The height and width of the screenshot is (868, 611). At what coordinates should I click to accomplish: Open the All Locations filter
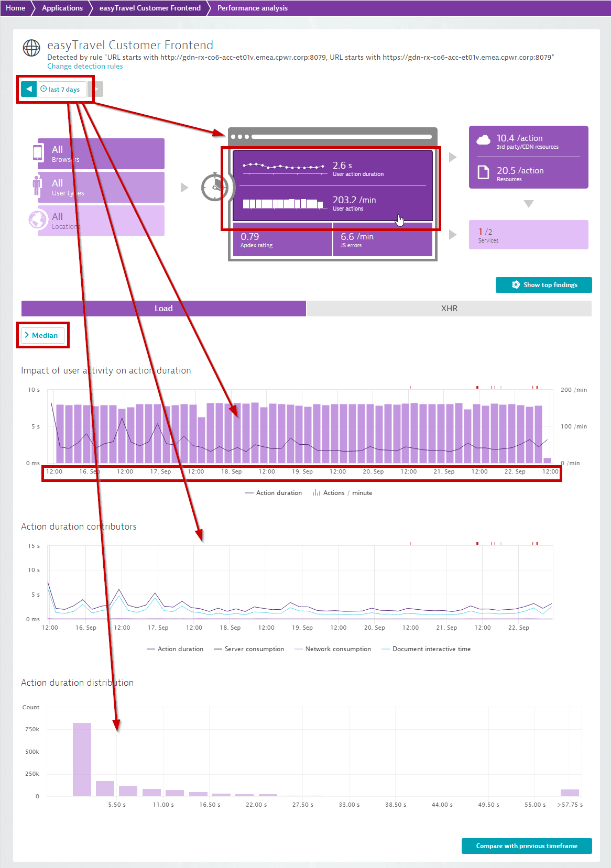[x=101, y=221]
